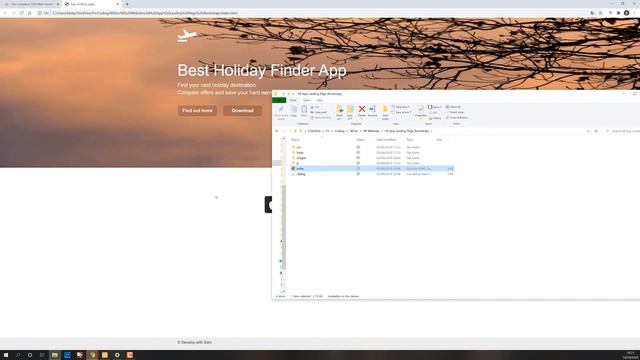Click the Move to icon in the ribbon

coord(340,109)
